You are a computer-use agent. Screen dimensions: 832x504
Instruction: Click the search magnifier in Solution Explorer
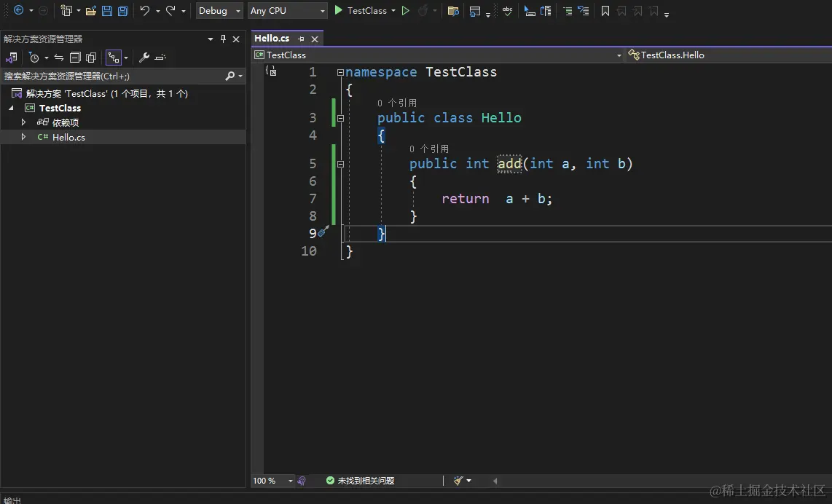coord(229,76)
